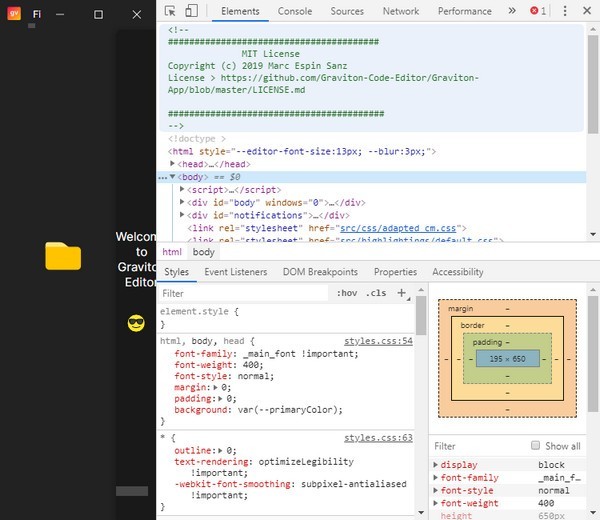Activate the inspect element picker icon
The width and height of the screenshot is (600, 520).
171,11
